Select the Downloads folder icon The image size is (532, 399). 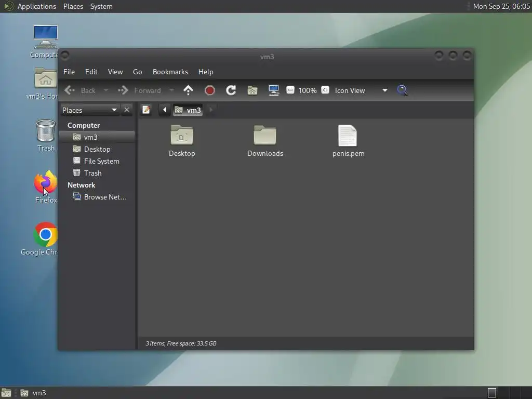point(265,141)
